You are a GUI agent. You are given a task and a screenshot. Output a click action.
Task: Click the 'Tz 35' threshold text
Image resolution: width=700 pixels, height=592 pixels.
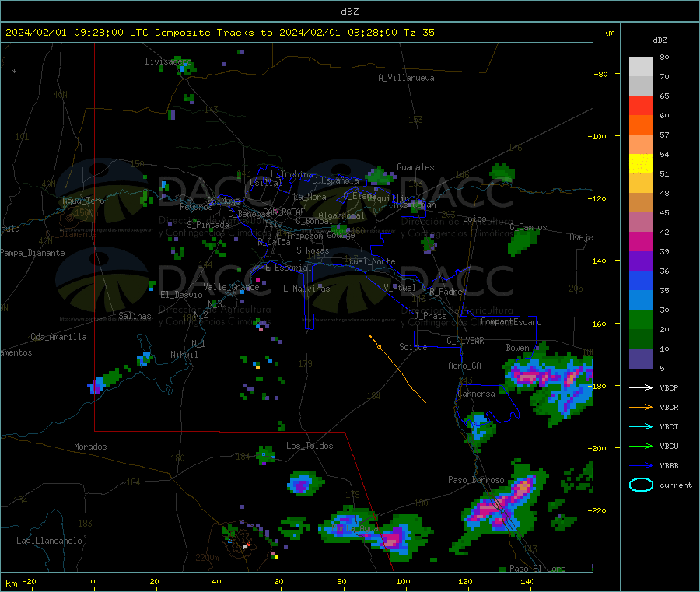pyautogui.click(x=418, y=33)
